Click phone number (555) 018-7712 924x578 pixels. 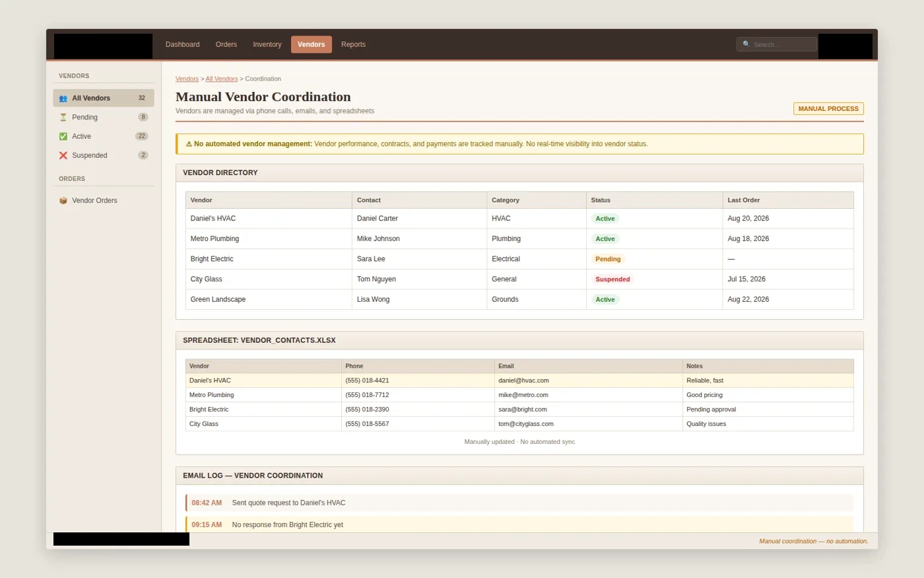[x=367, y=395]
